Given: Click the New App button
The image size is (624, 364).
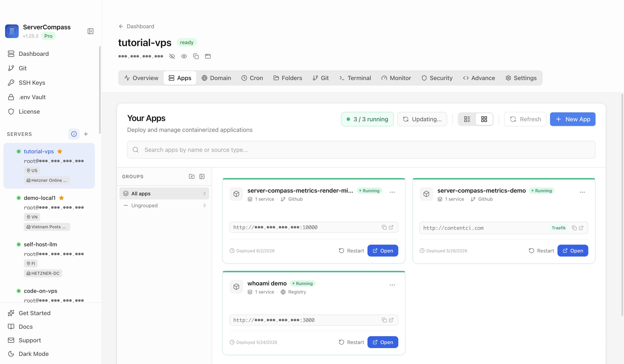Looking at the screenshot, I should pyautogui.click(x=573, y=119).
